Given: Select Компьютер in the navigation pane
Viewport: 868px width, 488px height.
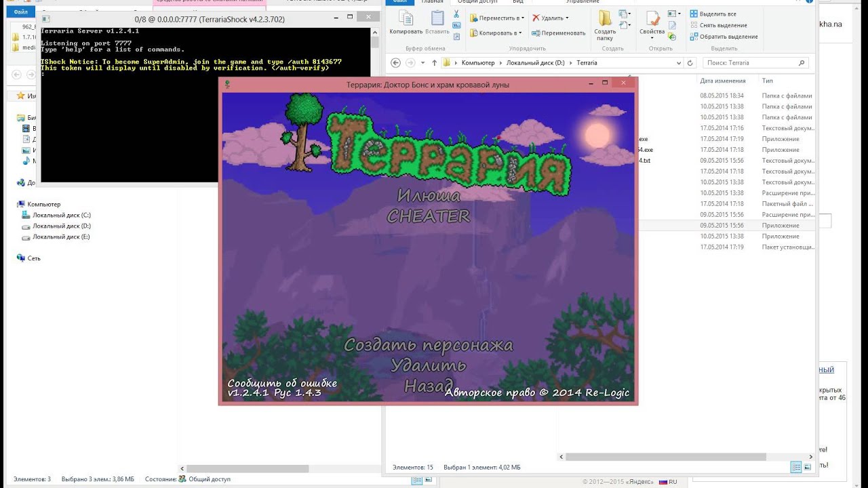Looking at the screenshot, I should (39, 204).
